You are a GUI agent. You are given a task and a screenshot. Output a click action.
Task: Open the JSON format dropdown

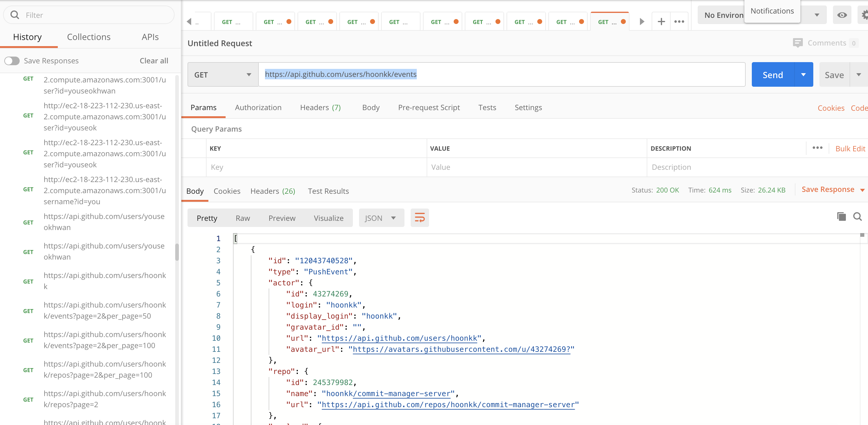point(381,218)
